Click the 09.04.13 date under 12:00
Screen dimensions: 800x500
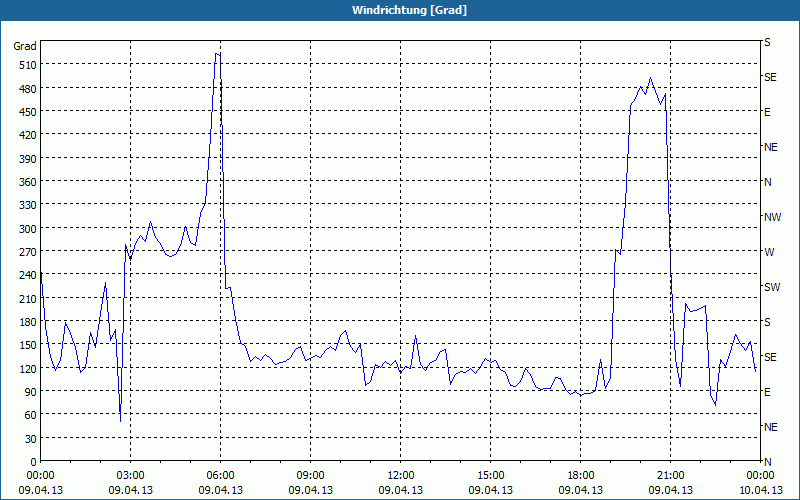click(401, 490)
